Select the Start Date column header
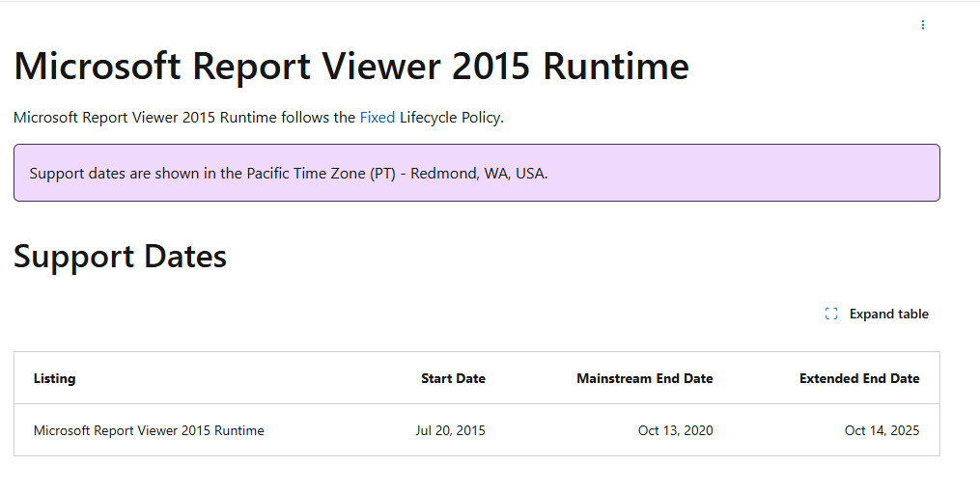This screenshot has height=493, width=980. [x=453, y=378]
